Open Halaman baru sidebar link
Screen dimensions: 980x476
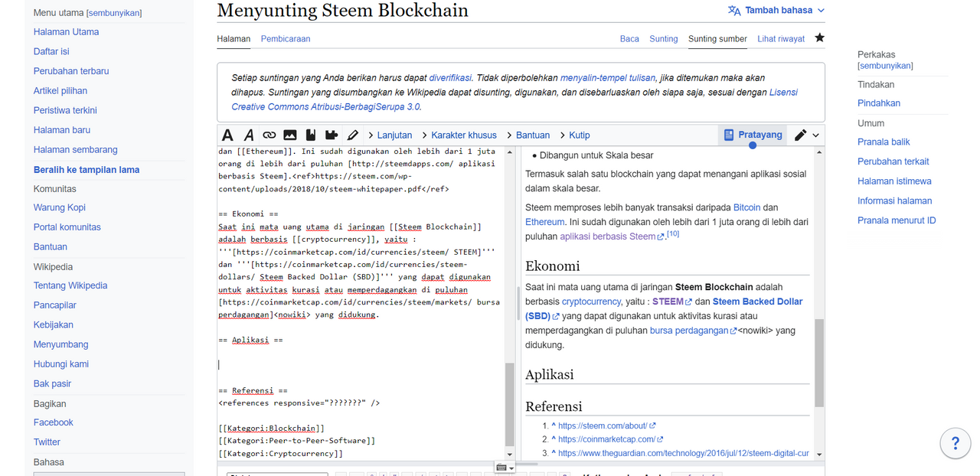(x=62, y=130)
